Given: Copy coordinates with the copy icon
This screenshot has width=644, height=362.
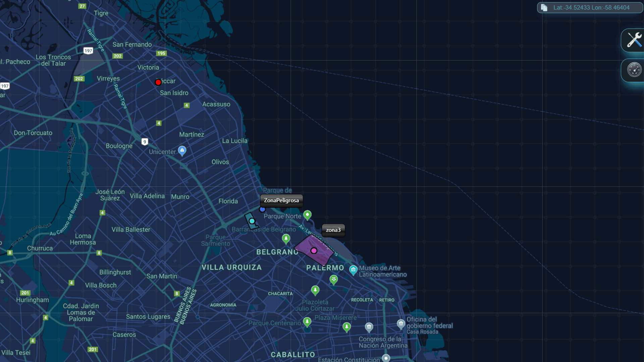Looking at the screenshot, I should click(544, 8).
